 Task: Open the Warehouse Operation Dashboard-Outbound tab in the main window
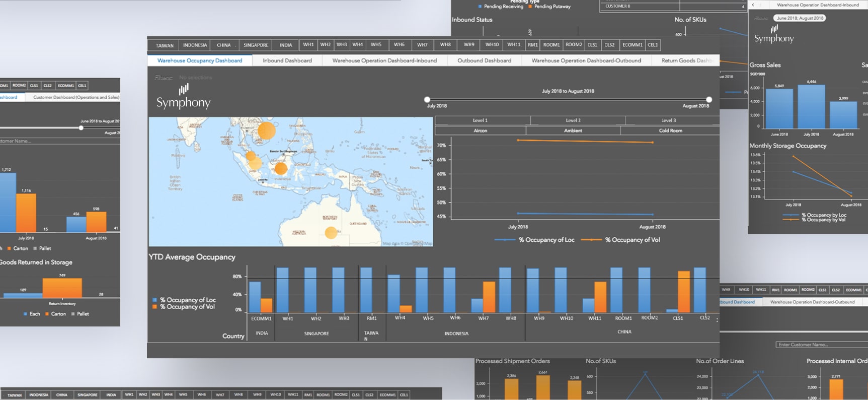[x=586, y=60]
